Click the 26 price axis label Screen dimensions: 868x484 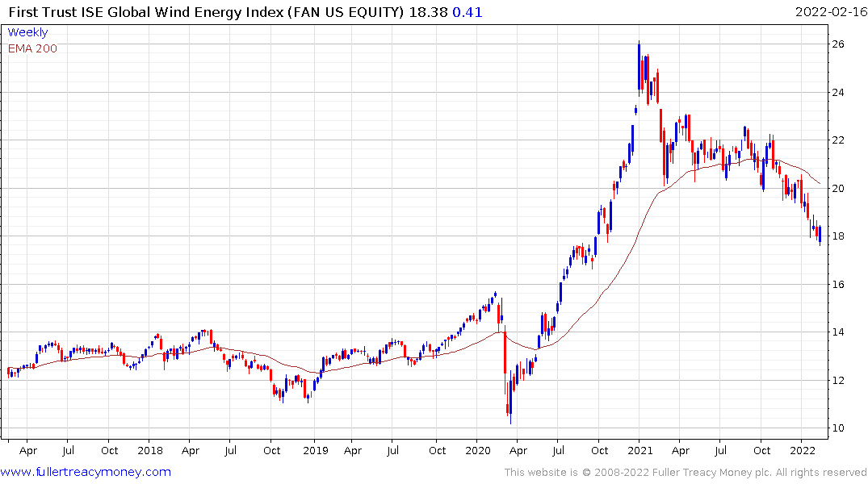[838, 44]
